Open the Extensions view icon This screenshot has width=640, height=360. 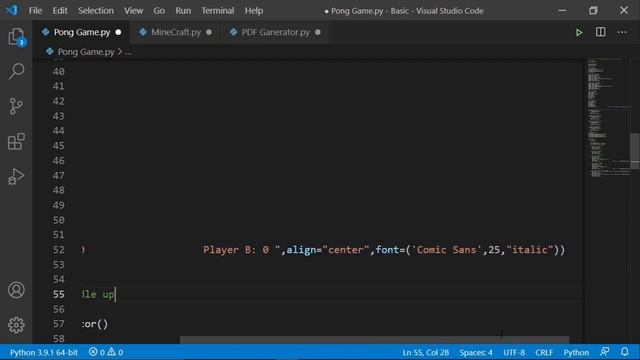pyautogui.click(x=16, y=142)
